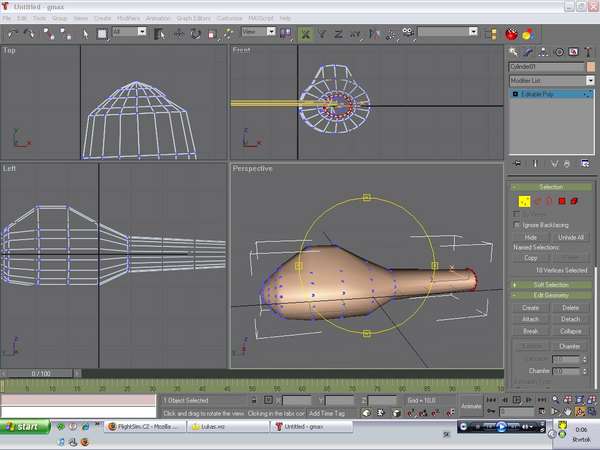
Task: Collapse the Selection rollout header
Action: pos(551,187)
